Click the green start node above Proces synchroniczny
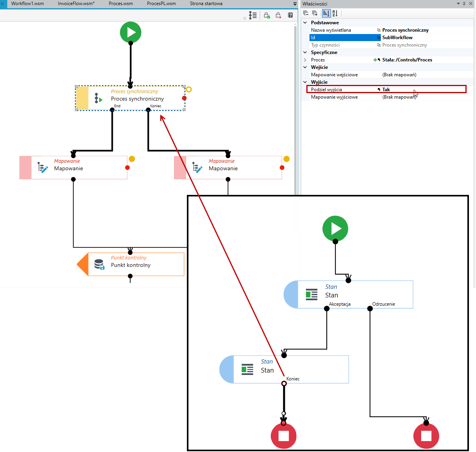Viewport: 476px width, 452px height. click(x=130, y=32)
